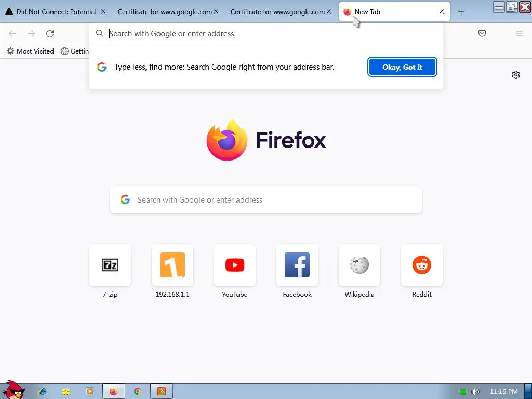
Task: Click the Firefox logo on the page
Action: click(227, 140)
